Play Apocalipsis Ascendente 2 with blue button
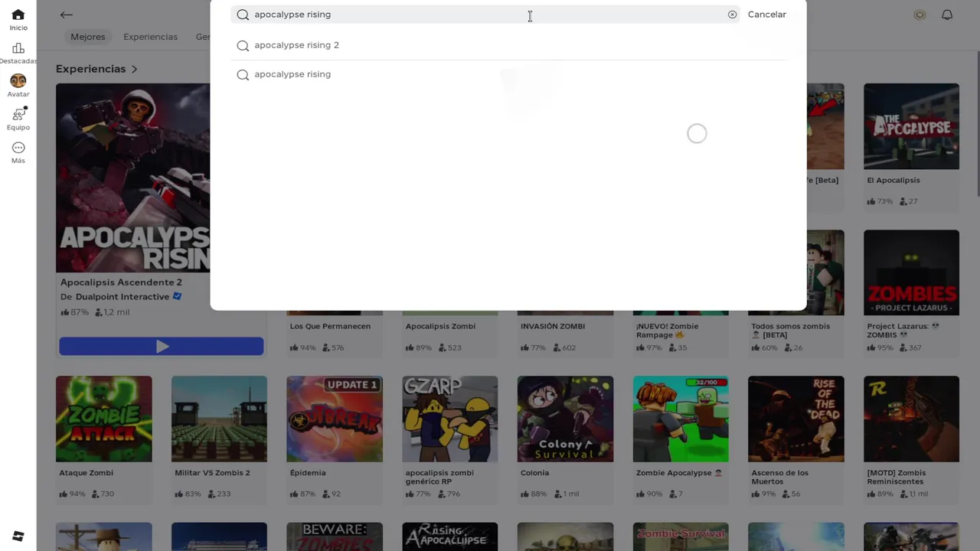This screenshot has height=551, width=980. click(161, 347)
